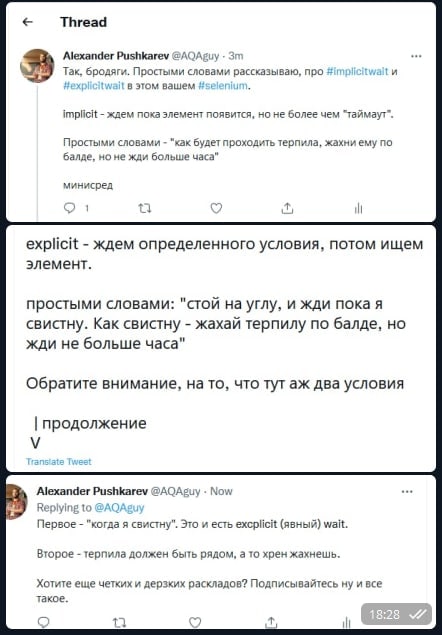Open more options on bottom reply tweet

[407, 492]
